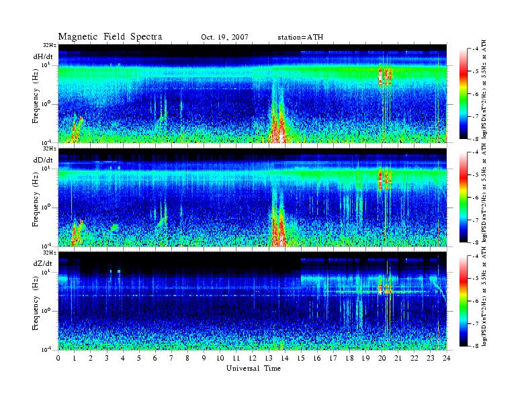Viewport: 532px width, 411px height.
Task: Click hour tick '22' on time axis
Action: pos(414,358)
